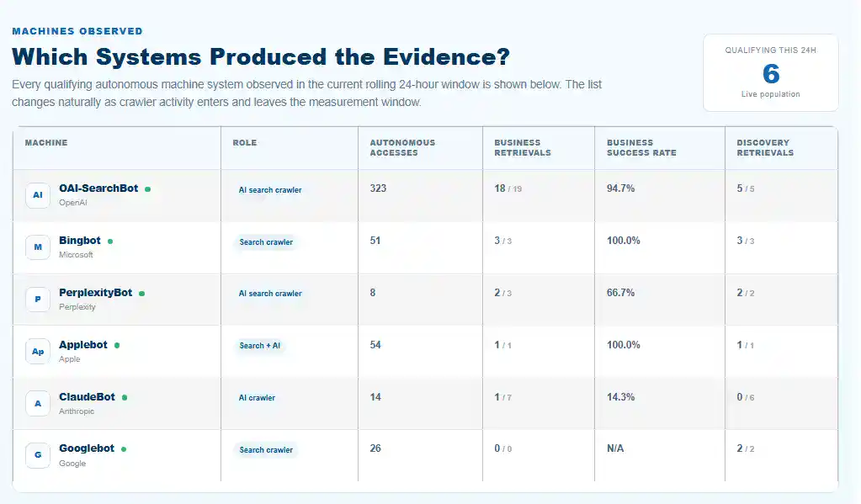Click the 'Live population' label
The image size is (861, 504).
(x=771, y=94)
